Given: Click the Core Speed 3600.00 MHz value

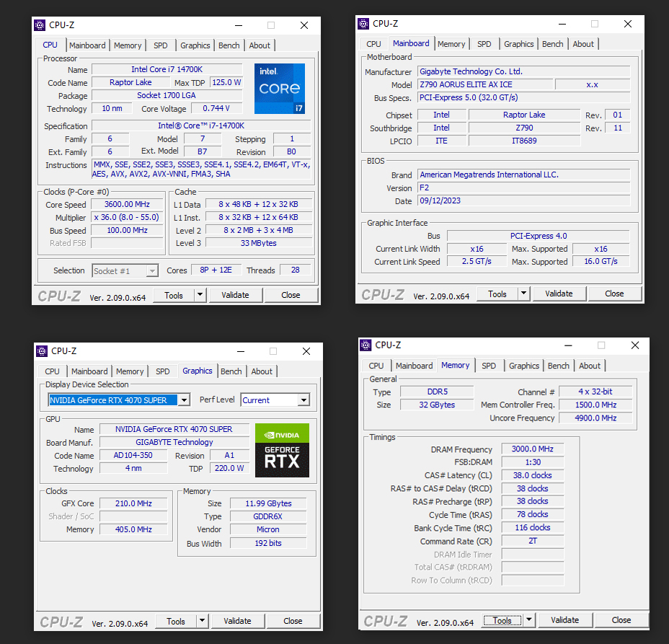Looking at the screenshot, I should tap(127, 204).
